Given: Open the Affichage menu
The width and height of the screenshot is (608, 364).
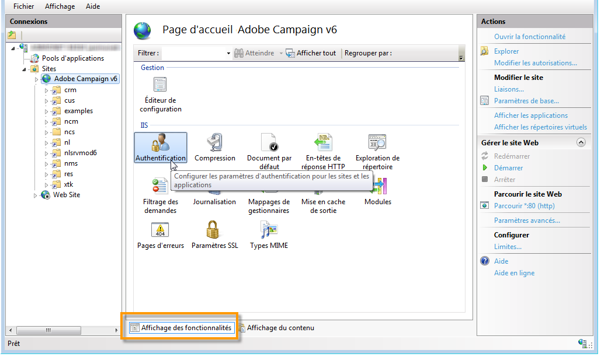Looking at the screenshot, I should pyautogui.click(x=60, y=6).
